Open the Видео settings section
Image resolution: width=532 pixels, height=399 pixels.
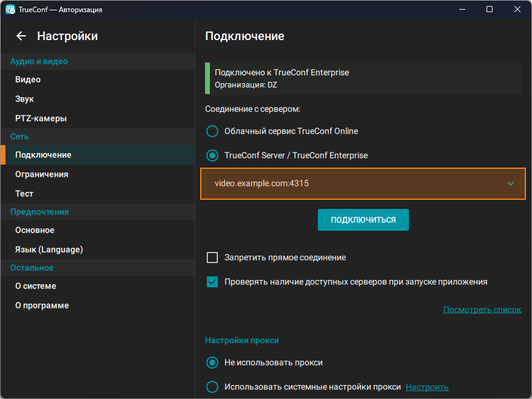(98, 80)
